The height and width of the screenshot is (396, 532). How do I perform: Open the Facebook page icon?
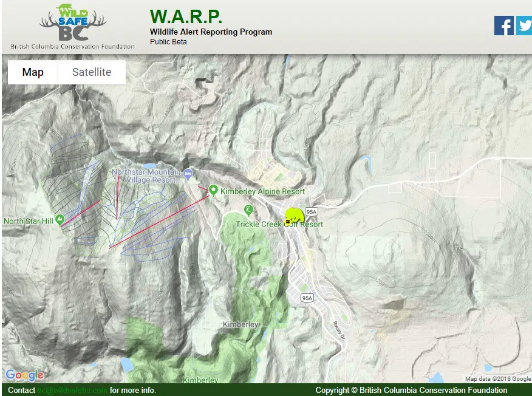503,26
